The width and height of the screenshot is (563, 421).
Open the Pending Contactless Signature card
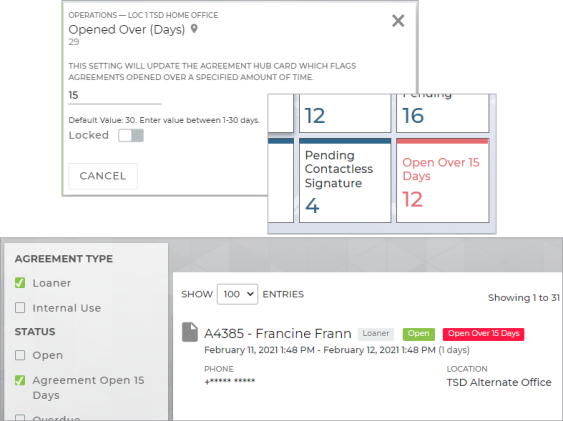[345, 181]
